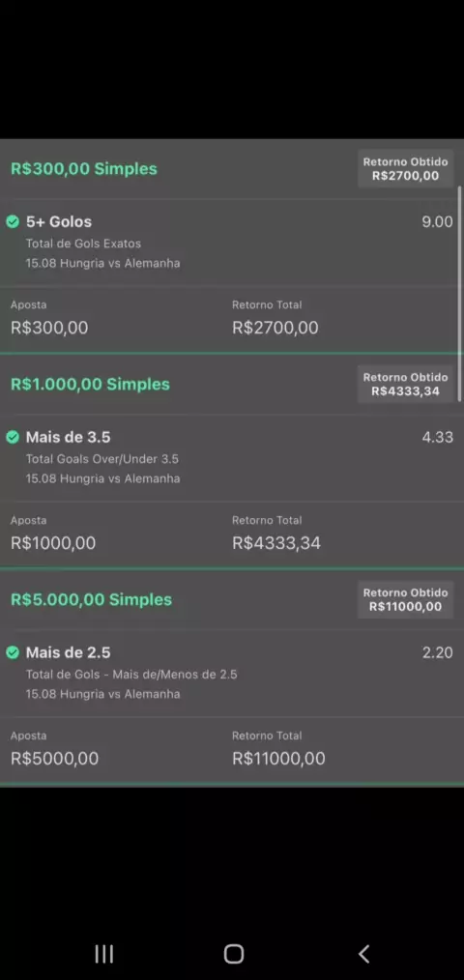Tap the Retorno Obtido R$4333,34 badge
This screenshot has width=464, height=980.
coord(405,385)
